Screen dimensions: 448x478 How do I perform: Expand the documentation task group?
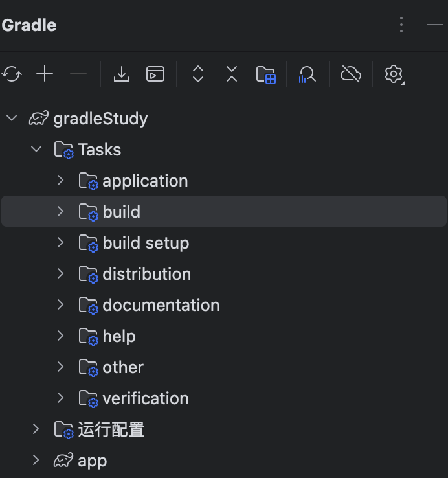[61, 304]
